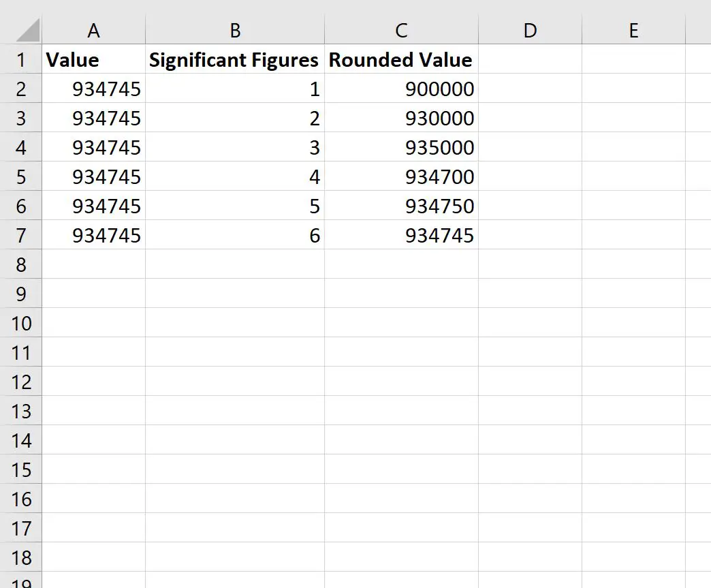Select the cell showing 935000
Image resolution: width=711 pixels, height=588 pixels.
pos(400,147)
